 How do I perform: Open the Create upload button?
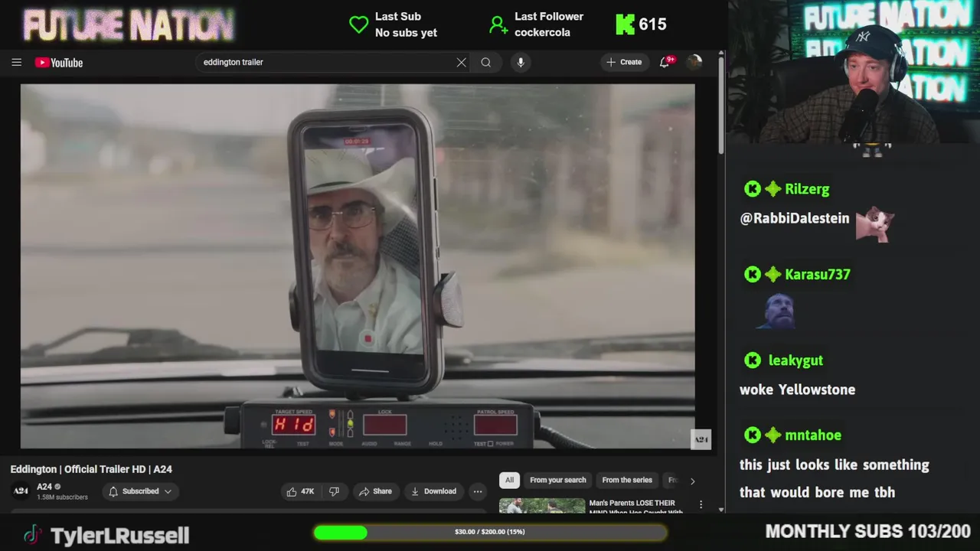coord(624,62)
